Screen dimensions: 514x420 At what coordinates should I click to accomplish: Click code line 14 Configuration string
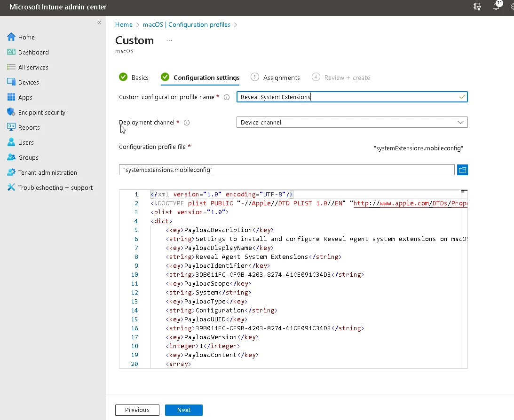coord(221,311)
